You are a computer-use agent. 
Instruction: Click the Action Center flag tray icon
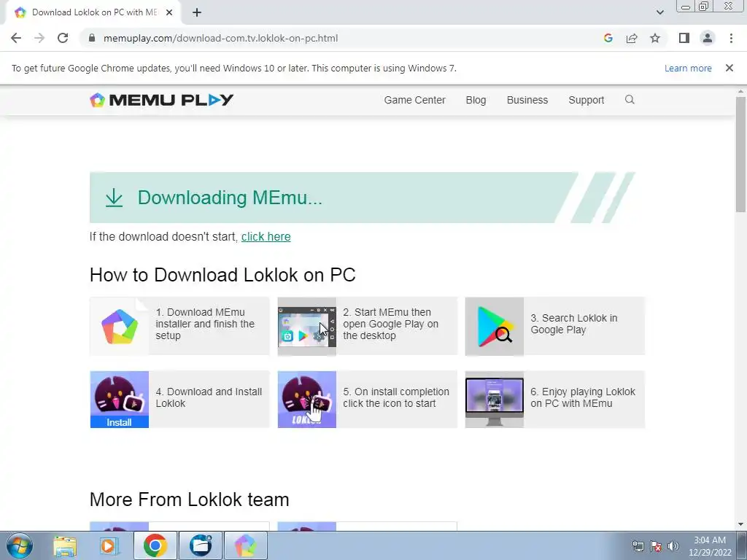coord(656,546)
